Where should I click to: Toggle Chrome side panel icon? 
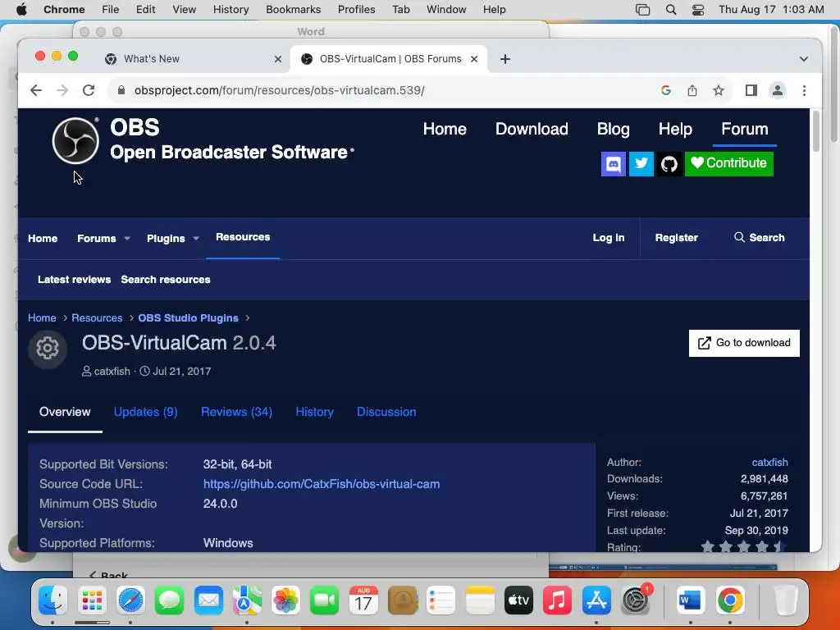pyautogui.click(x=751, y=90)
